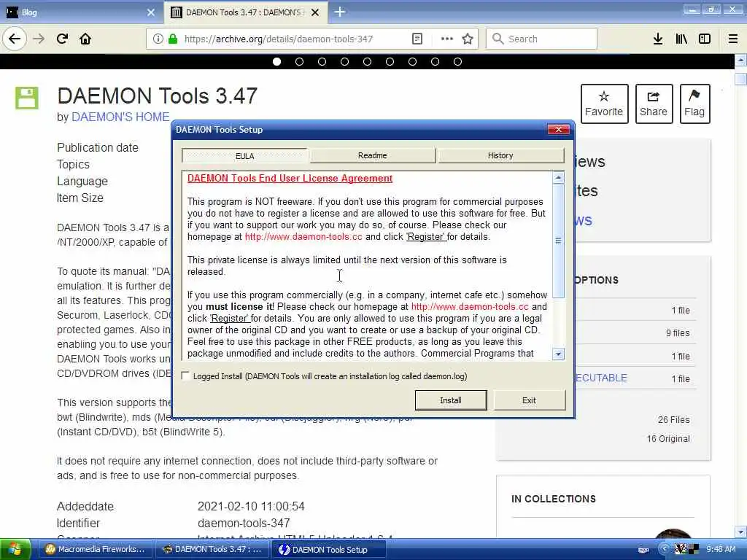This screenshot has height=560, width=747.
Task: Click the "16 Original" text
Action: (x=668, y=438)
